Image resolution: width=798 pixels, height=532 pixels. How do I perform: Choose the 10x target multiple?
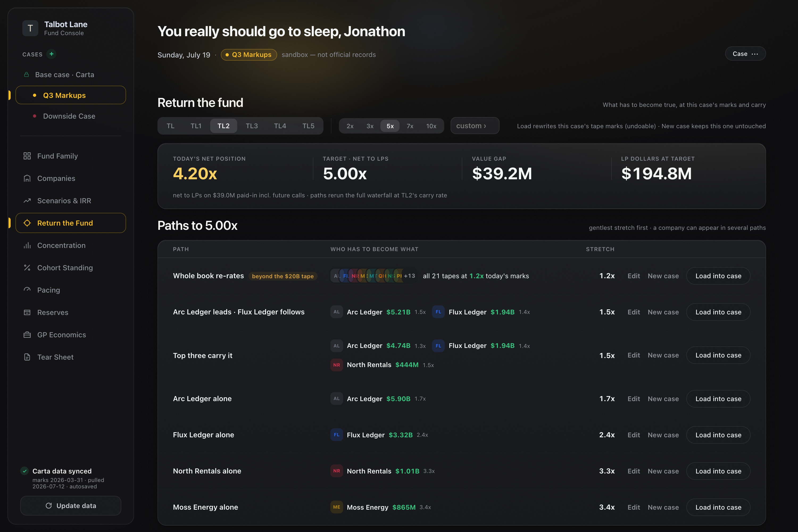point(431,126)
